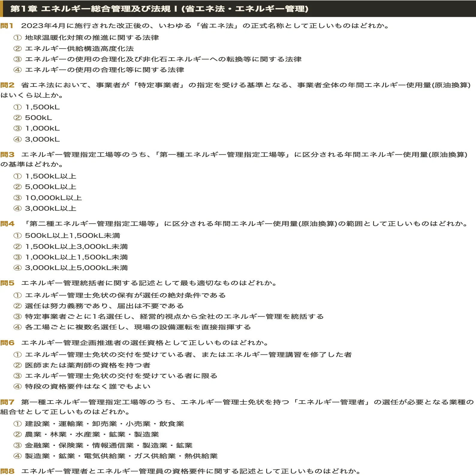Click the chapter heading "第1章 エネルギー総合管理及び法規Ⅰ"

[159, 9]
